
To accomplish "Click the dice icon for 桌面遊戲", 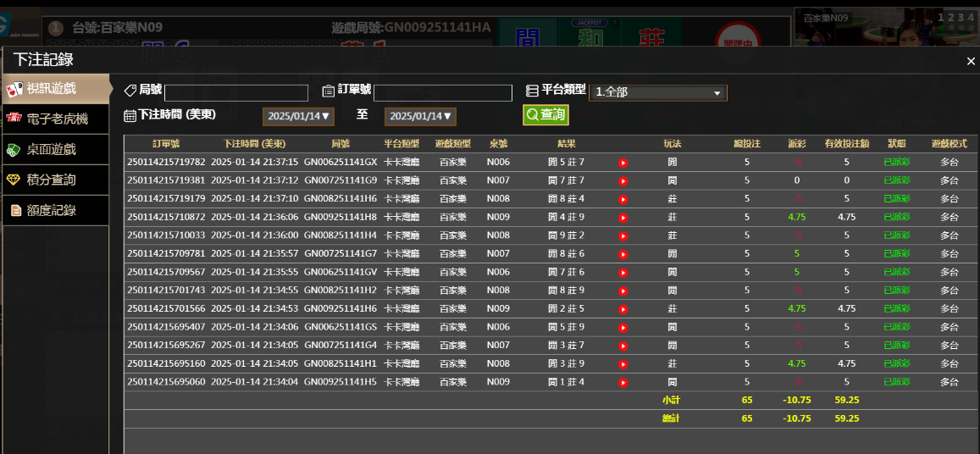I will click(14, 149).
